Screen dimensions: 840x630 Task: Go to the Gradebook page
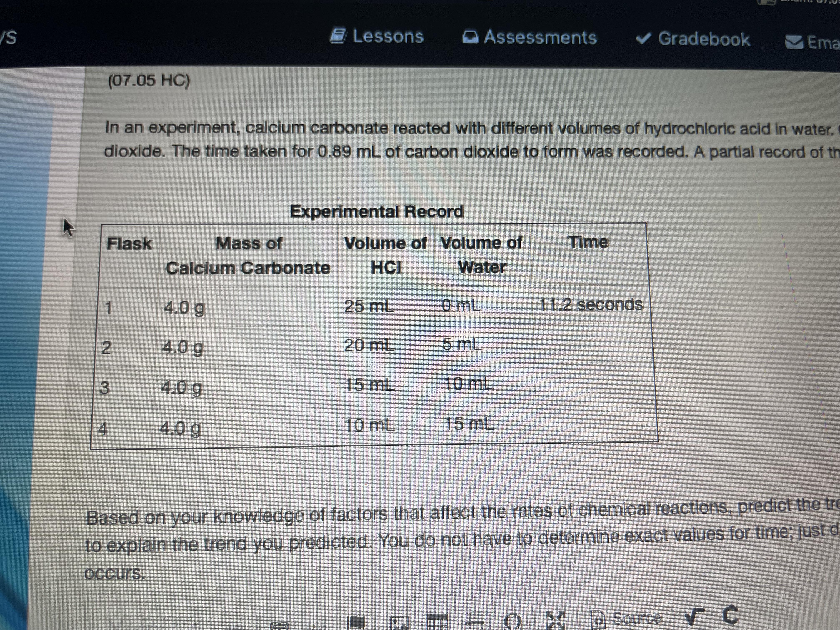pyautogui.click(x=704, y=40)
